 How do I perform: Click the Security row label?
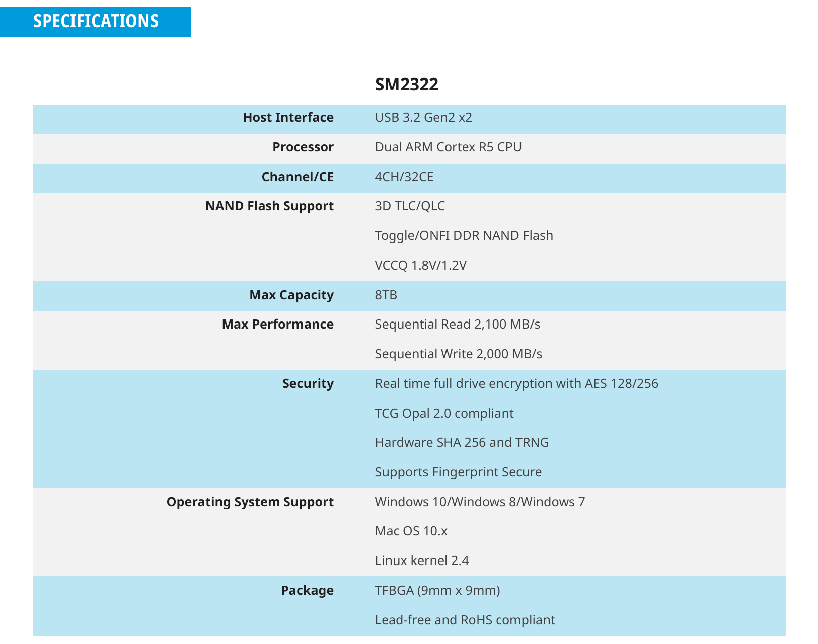point(308,384)
